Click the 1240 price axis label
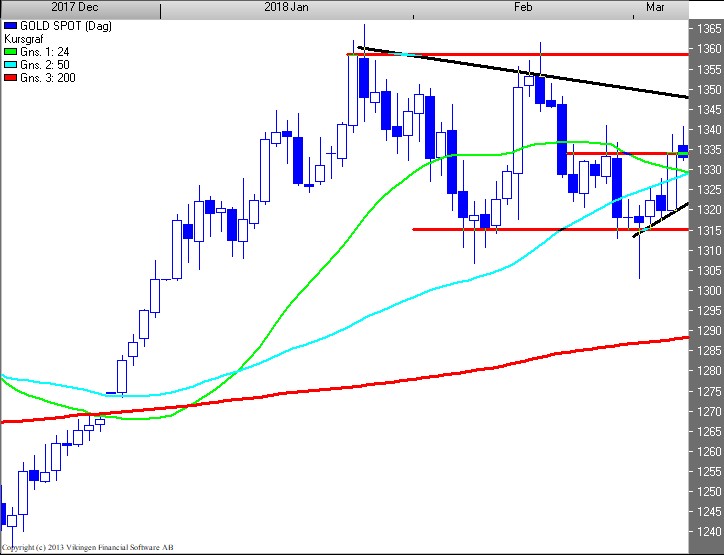 [x=708, y=531]
